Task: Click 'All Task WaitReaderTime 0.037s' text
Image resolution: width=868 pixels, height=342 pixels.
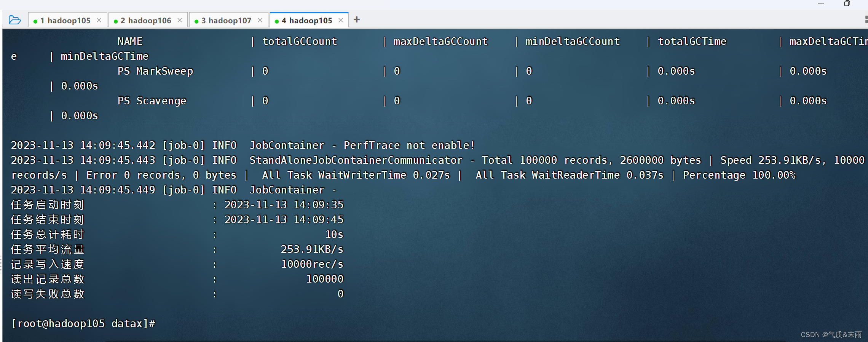Action: (x=570, y=175)
